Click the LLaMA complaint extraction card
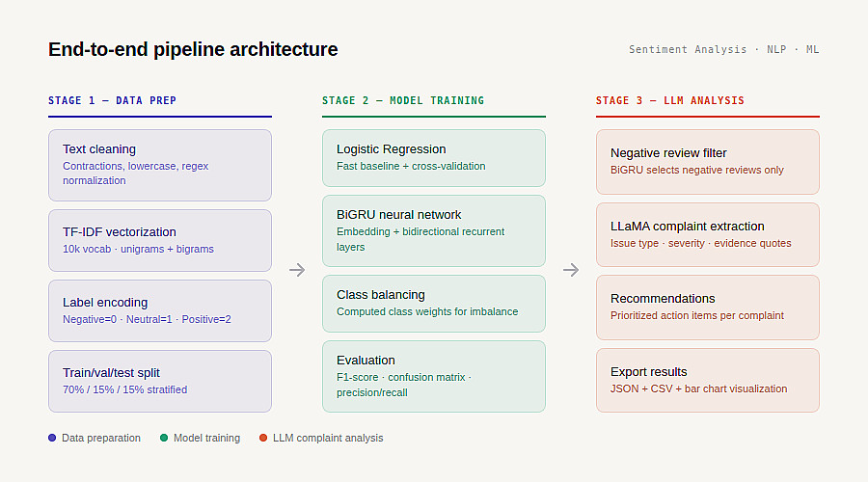This screenshot has width=868, height=482. click(x=708, y=234)
